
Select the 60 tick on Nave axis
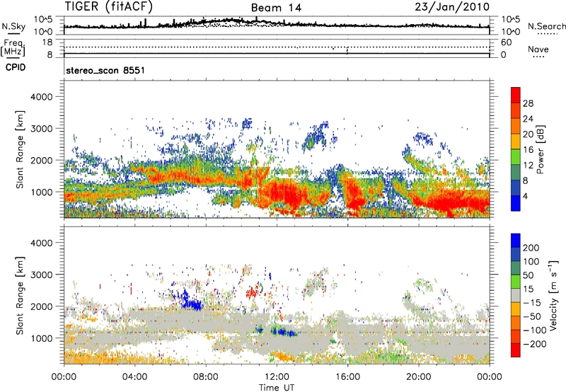(506, 42)
